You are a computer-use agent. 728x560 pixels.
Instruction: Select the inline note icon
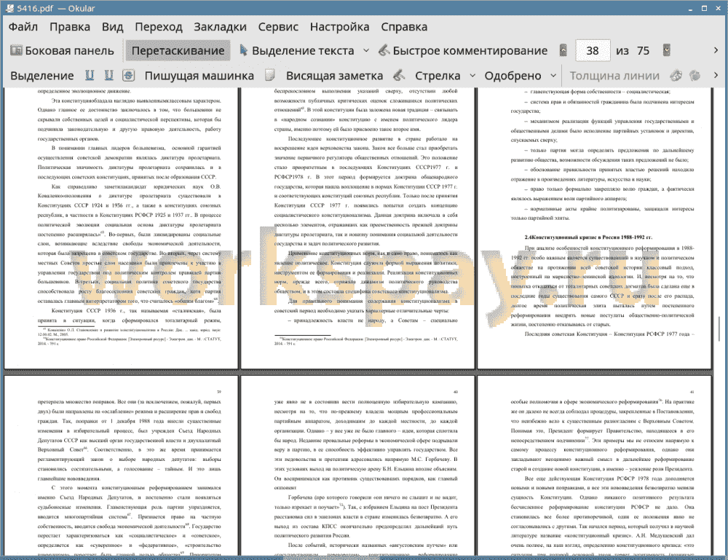[270, 75]
